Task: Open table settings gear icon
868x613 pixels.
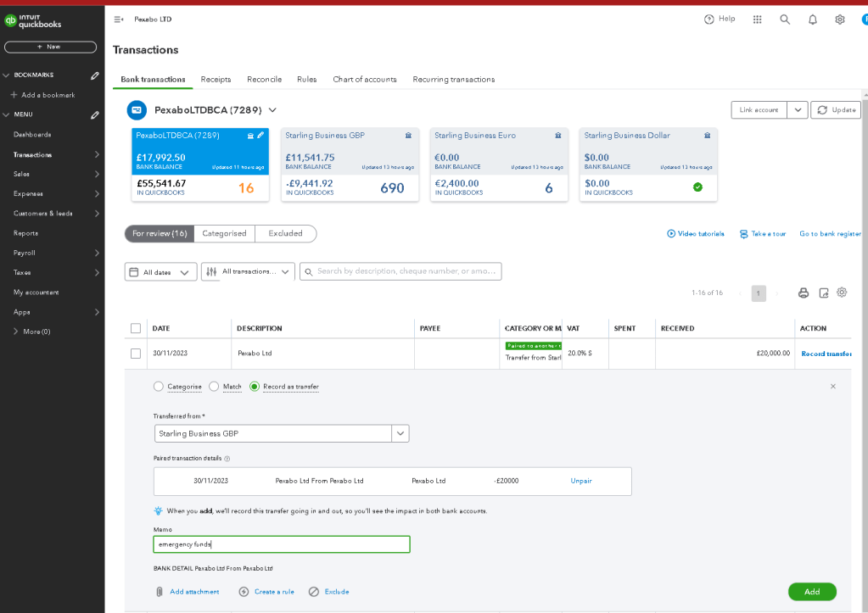Action: 842,293
